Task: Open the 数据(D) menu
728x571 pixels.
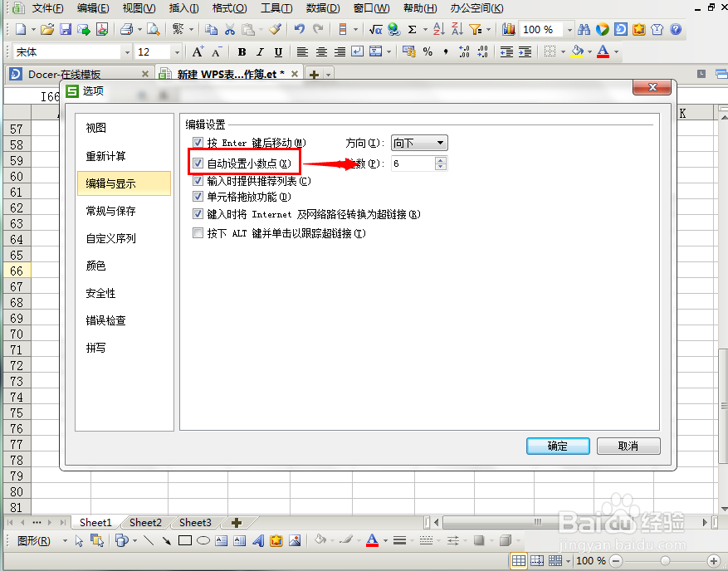Action: [x=323, y=8]
